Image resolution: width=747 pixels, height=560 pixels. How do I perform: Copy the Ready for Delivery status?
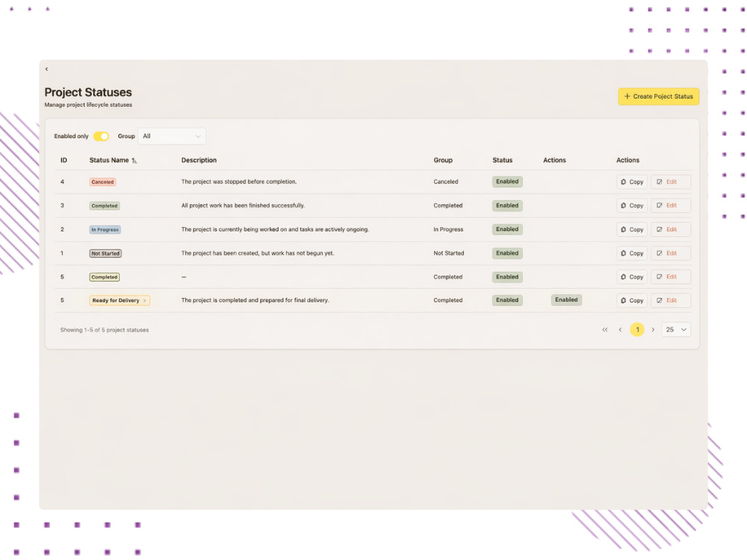(632, 300)
